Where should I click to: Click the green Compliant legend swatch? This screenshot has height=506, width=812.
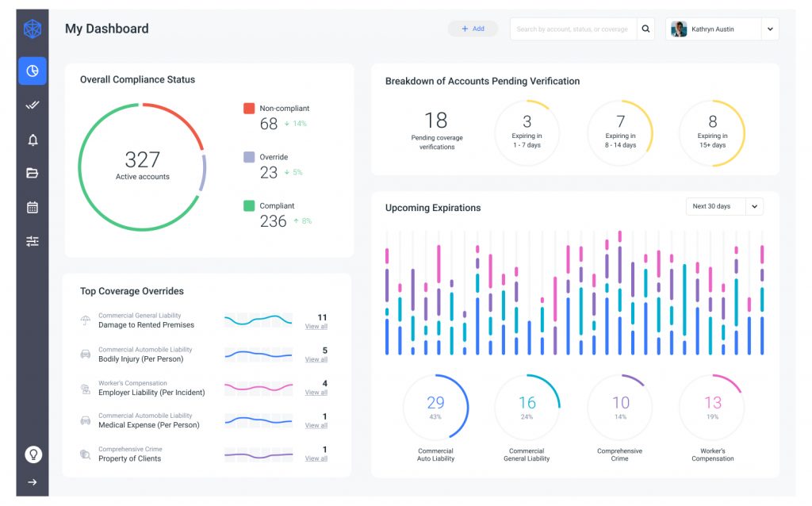coord(249,206)
